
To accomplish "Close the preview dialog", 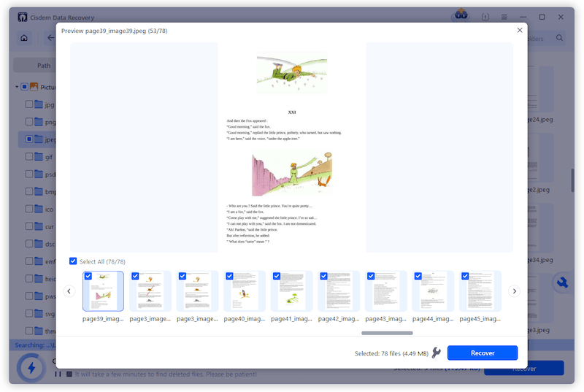I will [x=520, y=30].
